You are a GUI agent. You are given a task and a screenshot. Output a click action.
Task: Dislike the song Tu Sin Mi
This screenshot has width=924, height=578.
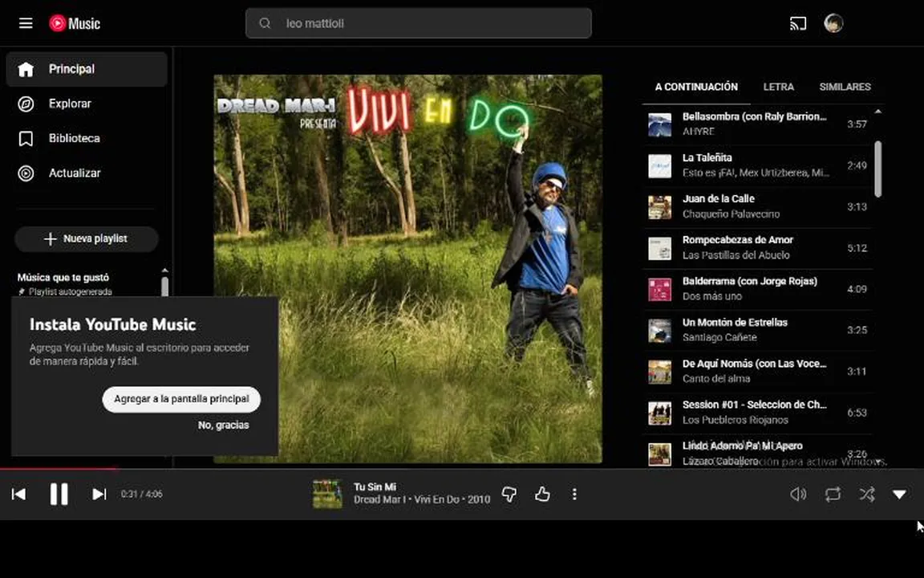click(x=509, y=495)
